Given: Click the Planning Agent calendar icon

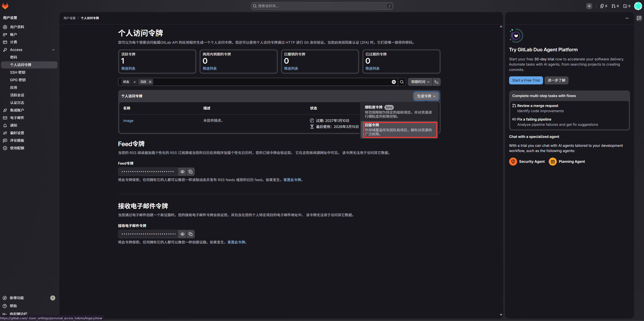Looking at the screenshot, I should coord(552,162).
